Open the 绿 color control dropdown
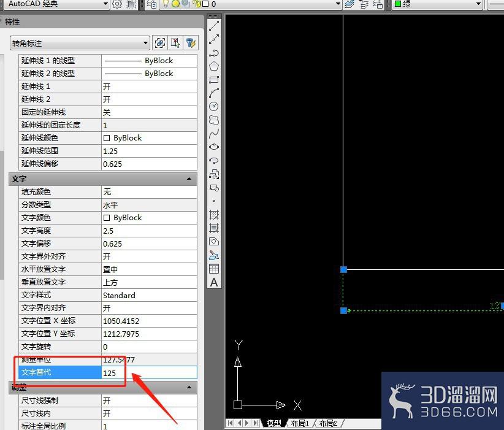Image resolution: width=504 pixels, height=430 pixels. (x=478, y=4)
